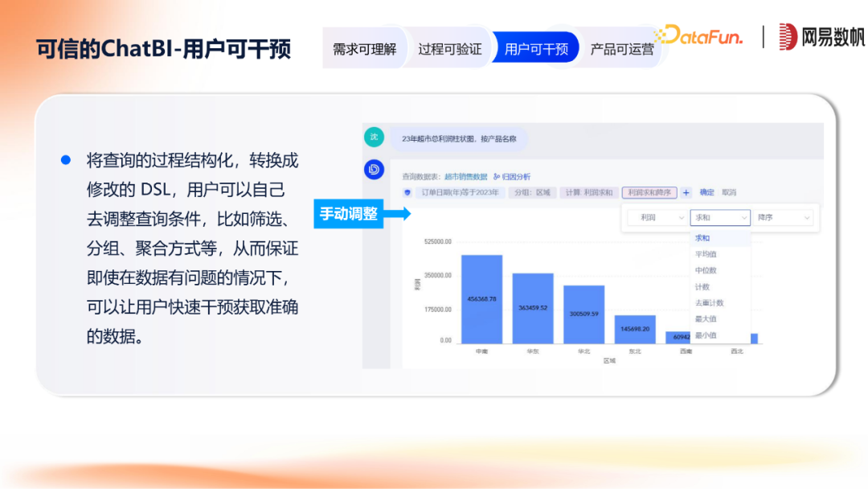Open the 利润 field dropdown
Viewport: 868px width, 489px height.
pyautogui.click(x=657, y=218)
